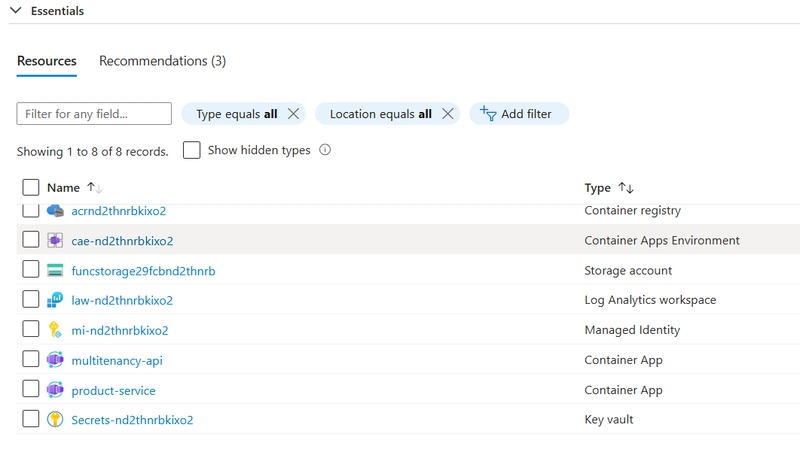Select checkbox for cae-nd2thnrbkixo2
The width and height of the screenshot is (800, 449).
(x=31, y=239)
